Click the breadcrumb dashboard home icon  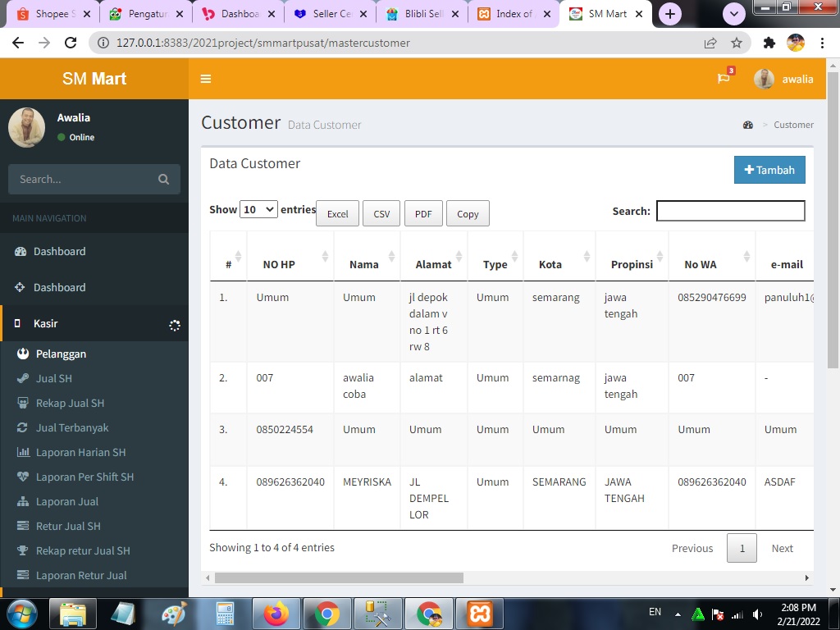pyautogui.click(x=747, y=125)
